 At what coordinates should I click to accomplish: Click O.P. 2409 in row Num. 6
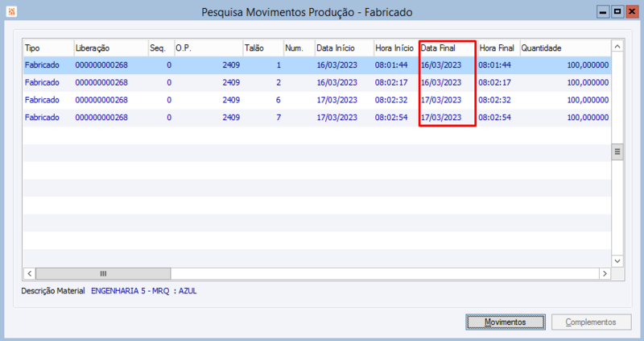231,100
